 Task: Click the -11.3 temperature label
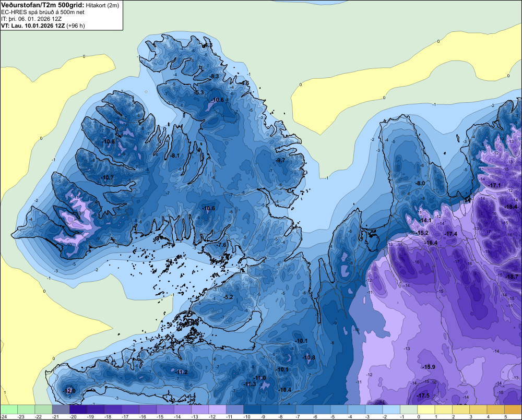click(x=250, y=384)
